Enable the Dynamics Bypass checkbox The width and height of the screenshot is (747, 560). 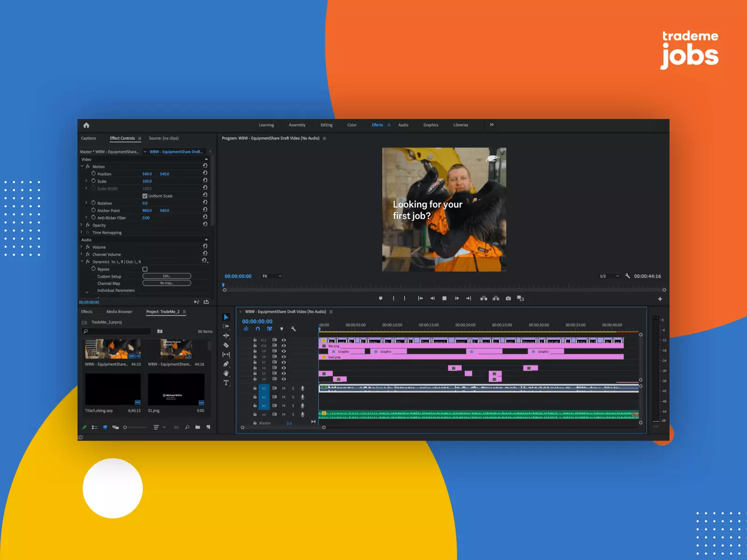[145, 269]
